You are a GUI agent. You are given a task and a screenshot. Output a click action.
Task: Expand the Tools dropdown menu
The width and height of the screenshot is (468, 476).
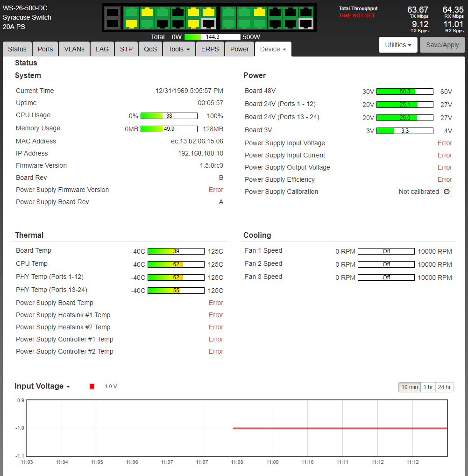click(179, 49)
